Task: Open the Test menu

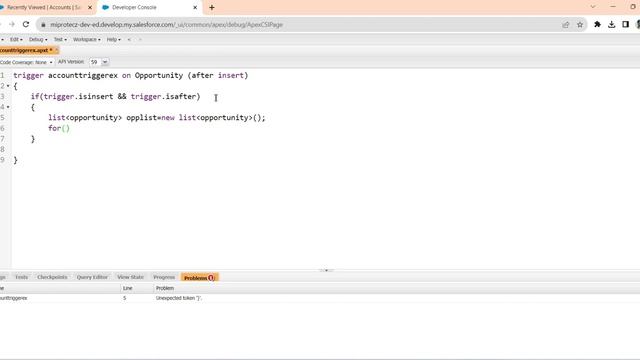Action: (60, 40)
